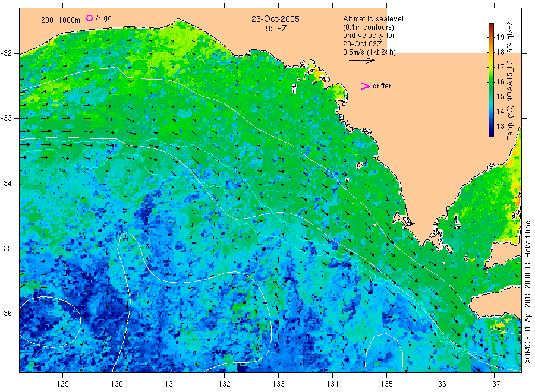Click the 'Altimetric sealevel' legend text
The height and width of the screenshot is (392, 535).
(x=373, y=19)
